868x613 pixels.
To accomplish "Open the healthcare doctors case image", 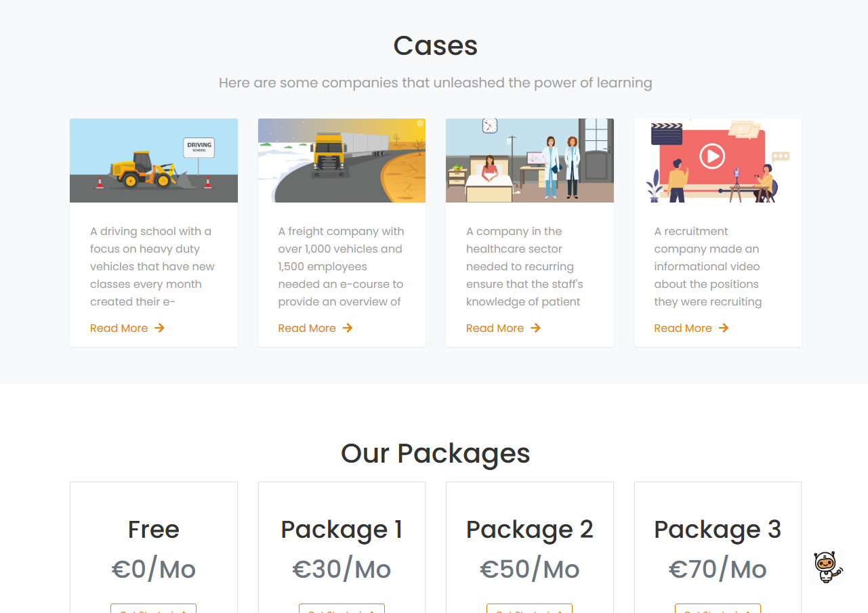I will 530,161.
